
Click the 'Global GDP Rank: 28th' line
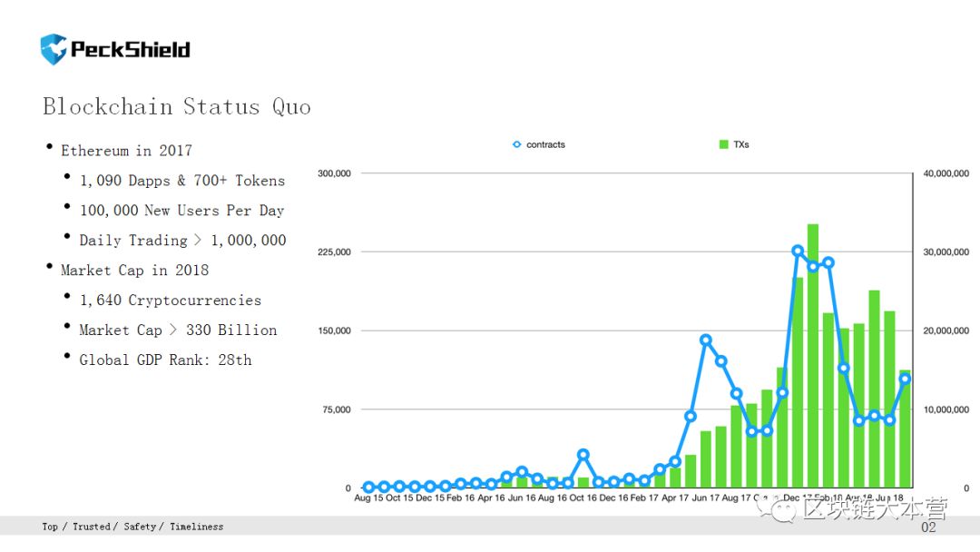(x=166, y=360)
